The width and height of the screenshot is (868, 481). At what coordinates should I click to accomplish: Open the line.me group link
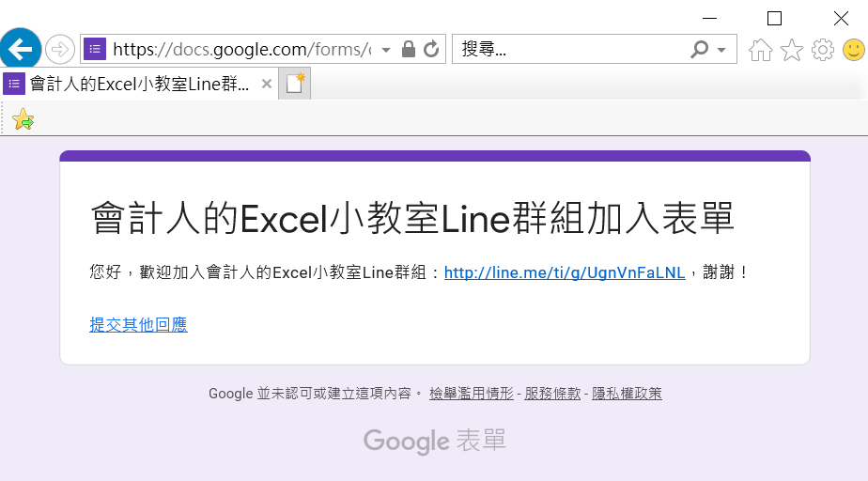tap(565, 272)
